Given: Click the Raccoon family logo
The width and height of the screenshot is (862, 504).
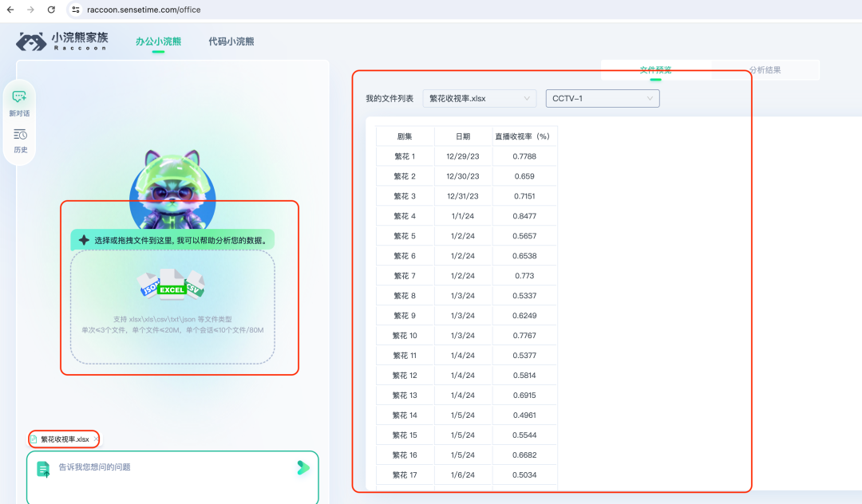Looking at the screenshot, I should coord(62,41).
